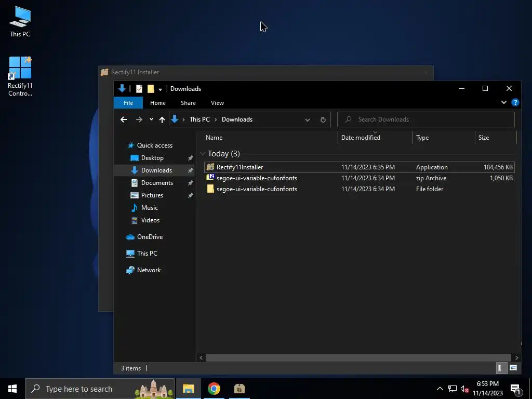Click the horizontal scrollbar in file list
Viewport: 532px width, 399px height.
click(x=358, y=357)
